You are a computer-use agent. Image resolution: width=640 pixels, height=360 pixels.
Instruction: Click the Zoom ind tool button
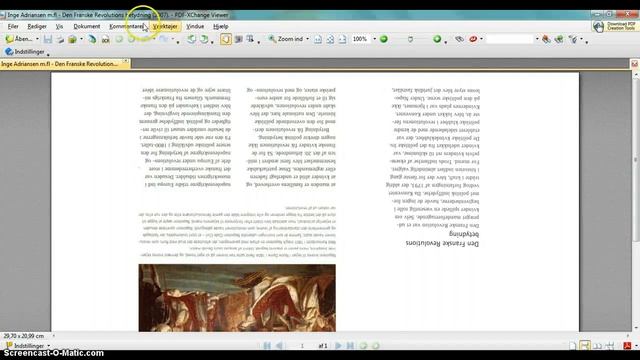(286, 39)
